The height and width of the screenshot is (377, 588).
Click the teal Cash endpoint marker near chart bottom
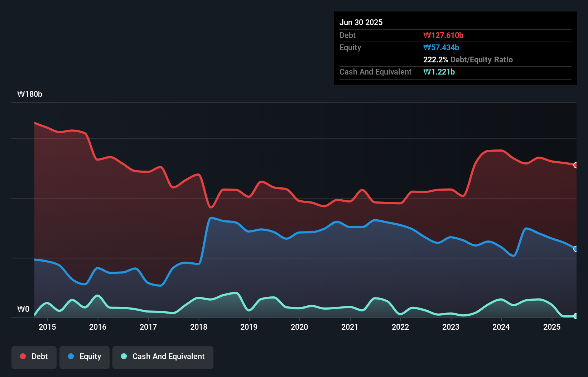click(x=576, y=316)
